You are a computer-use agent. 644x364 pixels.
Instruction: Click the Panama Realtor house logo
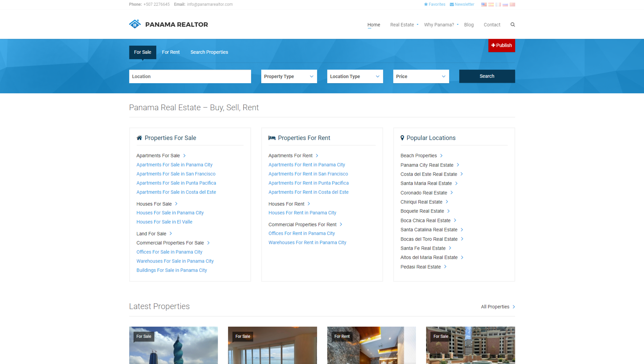point(135,24)
